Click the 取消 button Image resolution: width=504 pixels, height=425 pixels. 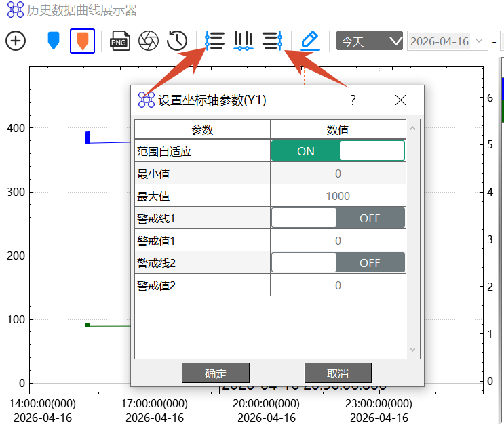338,373
